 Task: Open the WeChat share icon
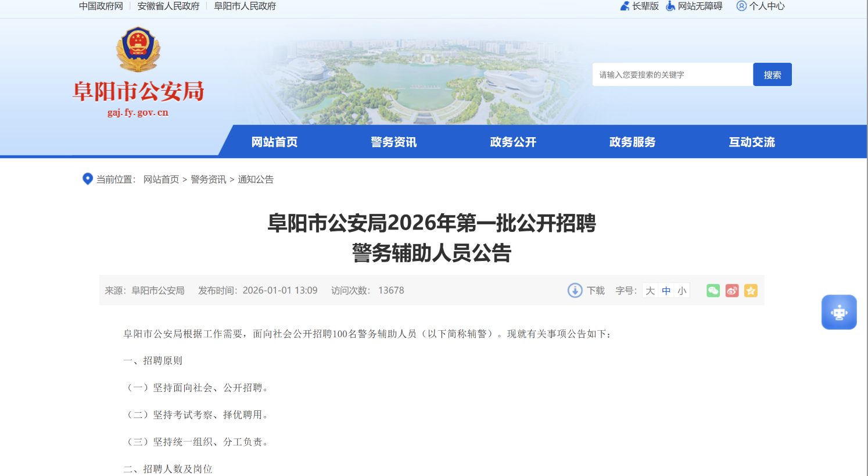coord(713,291)
